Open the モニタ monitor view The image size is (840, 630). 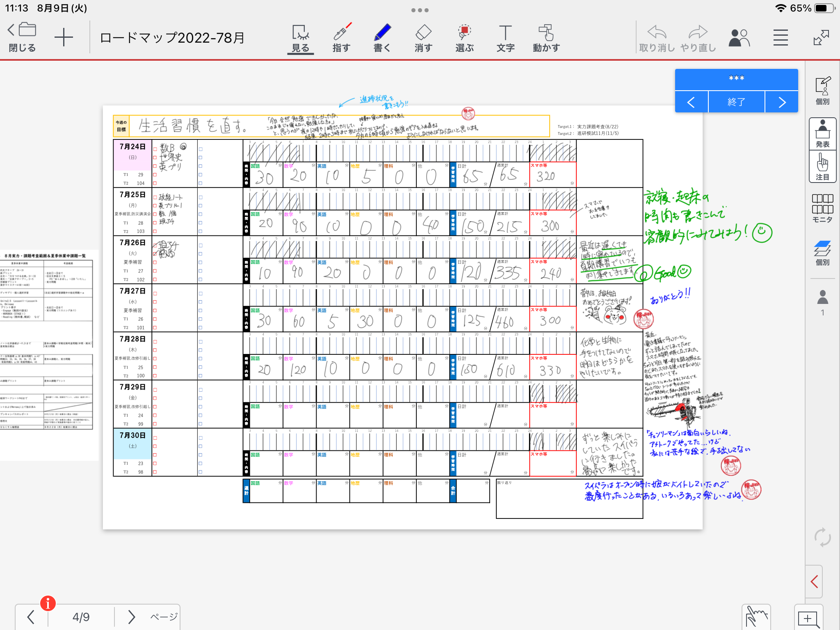(822, 208)
